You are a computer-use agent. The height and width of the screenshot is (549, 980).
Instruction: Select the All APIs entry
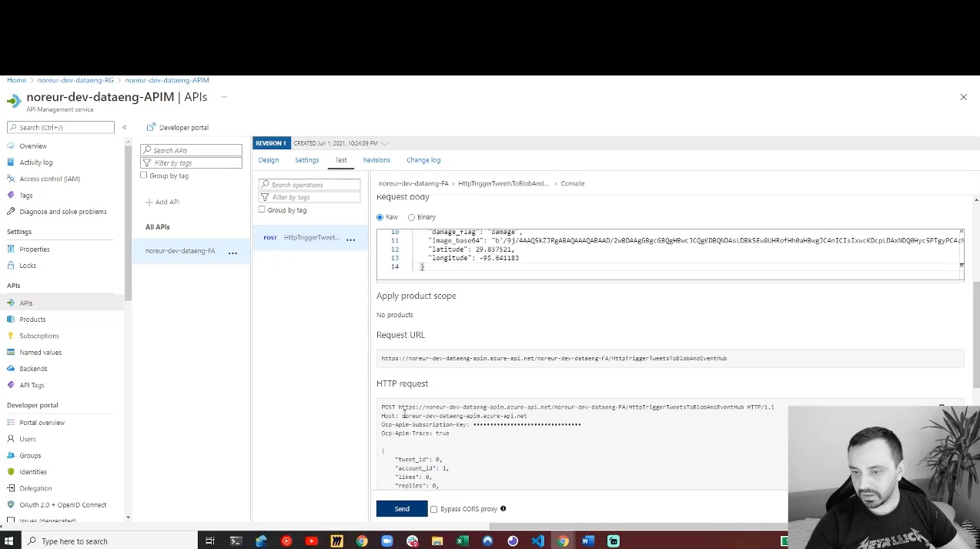[x=158, y=227]
